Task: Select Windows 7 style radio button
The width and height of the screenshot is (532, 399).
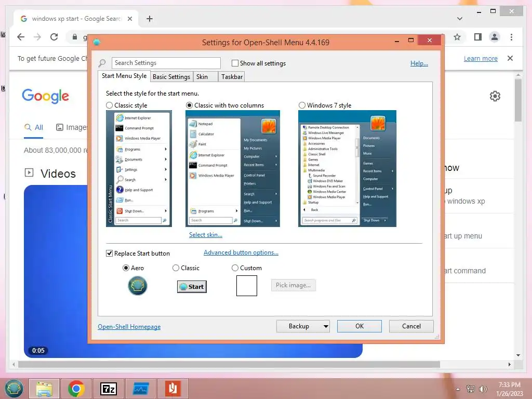Action: 302,105
